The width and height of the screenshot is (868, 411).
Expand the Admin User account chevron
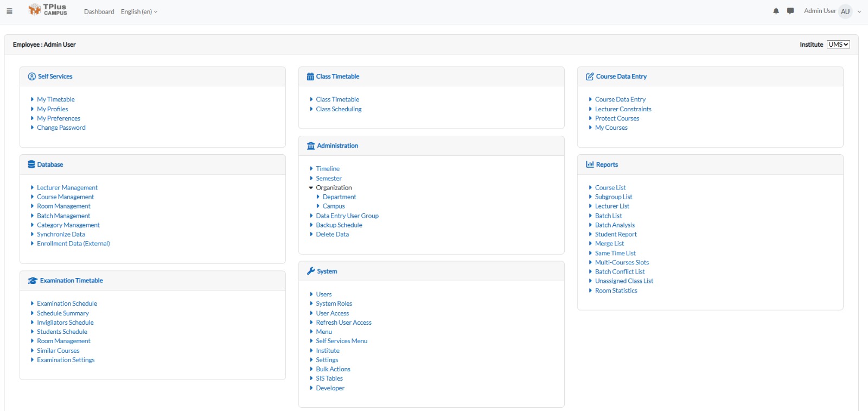point(859,11)
